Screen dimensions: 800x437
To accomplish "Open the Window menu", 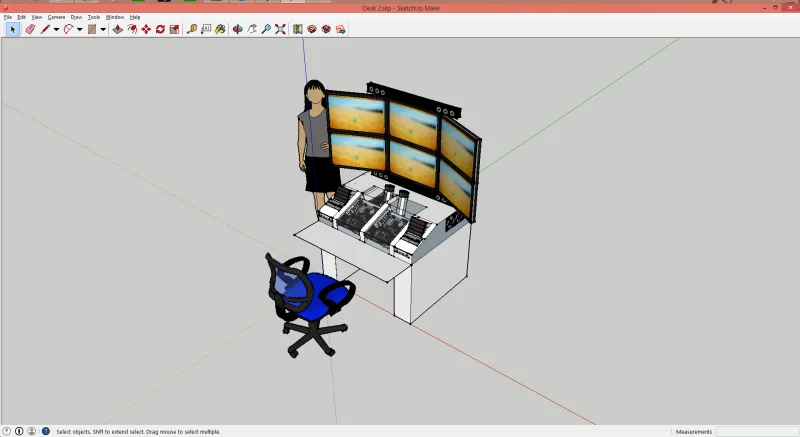I will (115, 17).
